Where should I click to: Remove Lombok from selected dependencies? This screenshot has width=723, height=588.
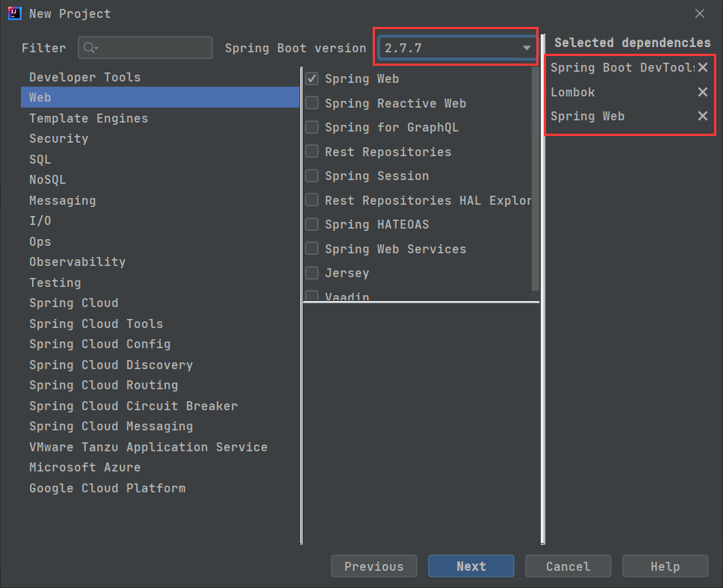[x=702, y=92]
